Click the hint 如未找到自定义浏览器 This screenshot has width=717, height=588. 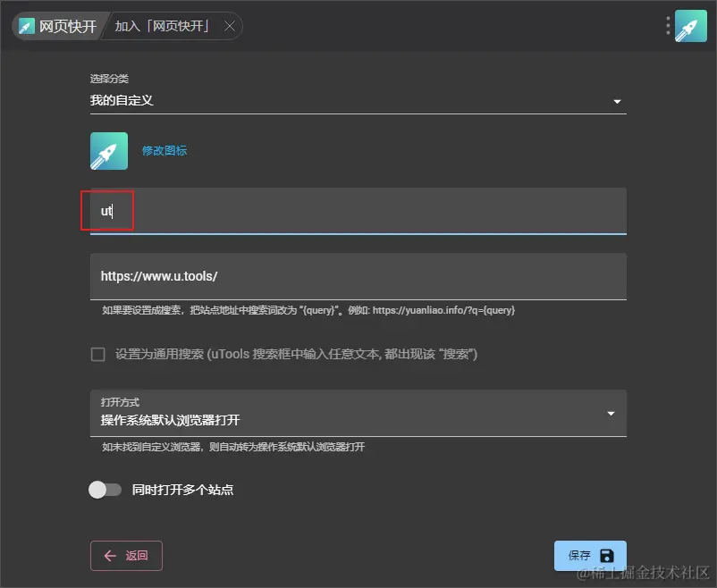coord(233,447)
